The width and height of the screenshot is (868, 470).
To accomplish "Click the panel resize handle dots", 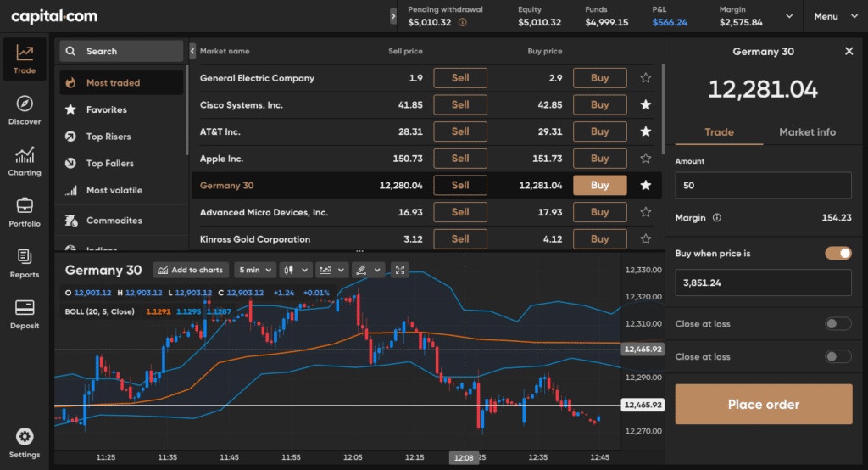I will [359, 251].
